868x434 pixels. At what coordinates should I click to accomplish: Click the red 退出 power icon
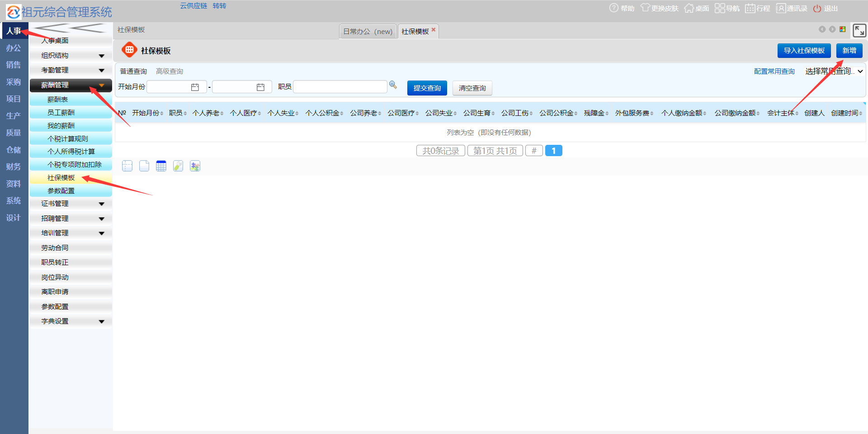pos(817,8)
